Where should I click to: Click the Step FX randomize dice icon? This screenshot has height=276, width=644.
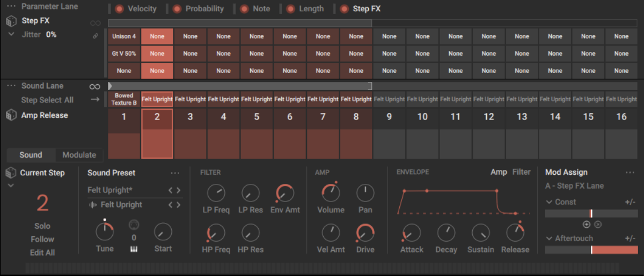coord(11,21)
